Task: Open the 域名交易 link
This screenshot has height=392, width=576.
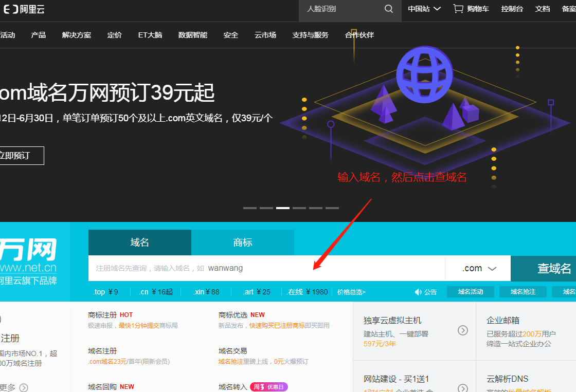Action: pos(233,351)
